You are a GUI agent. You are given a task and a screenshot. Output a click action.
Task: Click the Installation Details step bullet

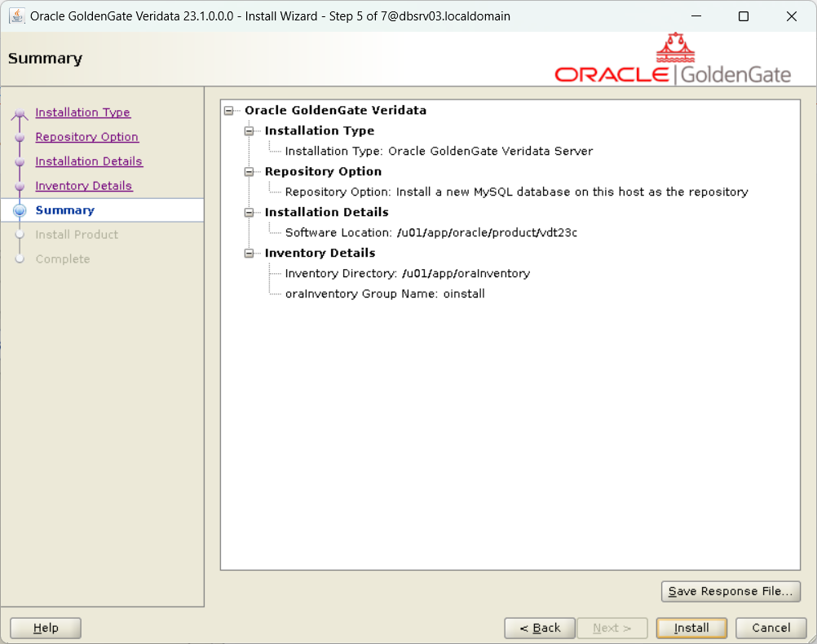(20, 162)
